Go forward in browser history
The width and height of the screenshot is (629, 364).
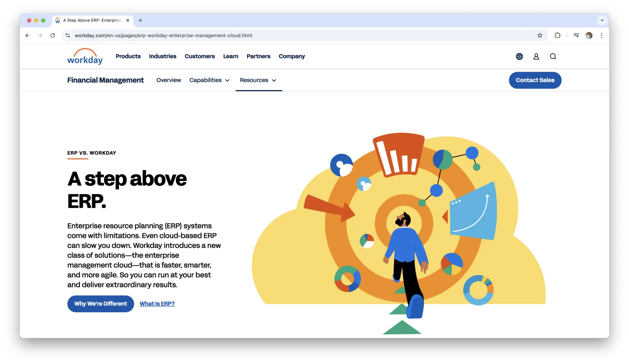tap(40, 35)
